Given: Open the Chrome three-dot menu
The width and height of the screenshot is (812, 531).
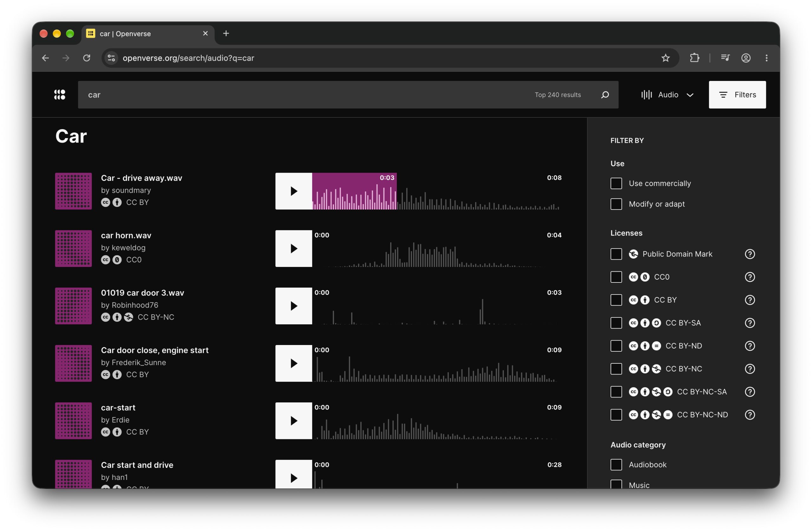Looking at the screenshot, I should tap(766, 58).
